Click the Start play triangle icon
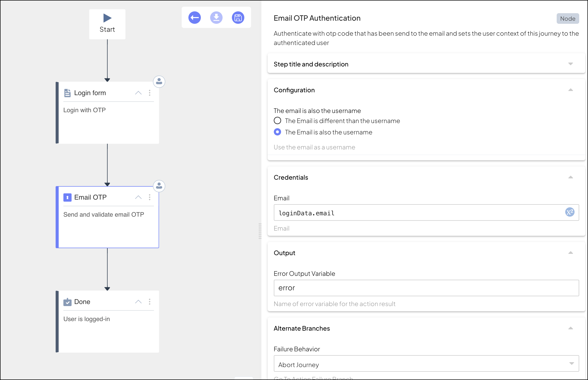This screenshot has width=588, height=380. [x=107, y=18]
